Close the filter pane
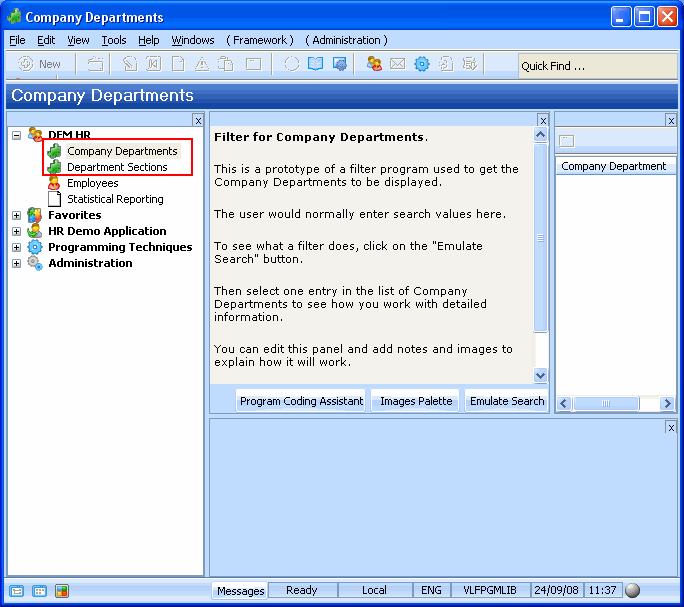684x607 pixels. click(x=543, y=120)
